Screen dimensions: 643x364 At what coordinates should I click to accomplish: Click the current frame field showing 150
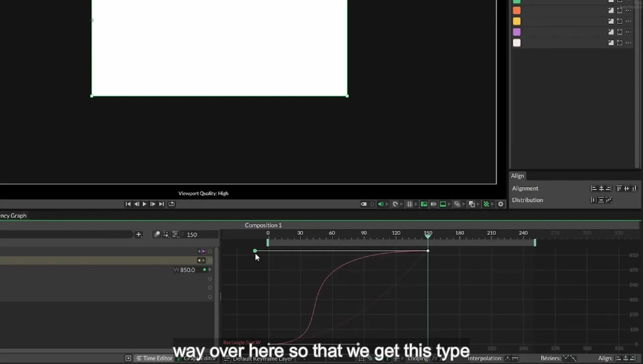200,235
